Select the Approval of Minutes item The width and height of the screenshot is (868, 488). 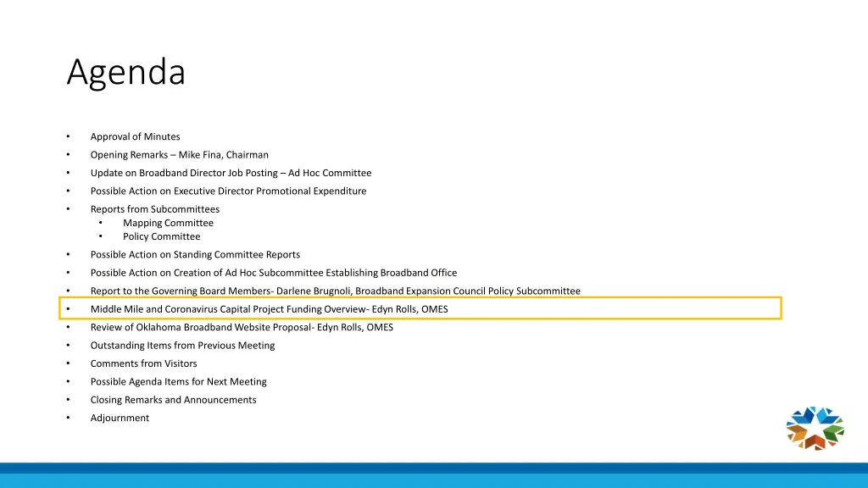[x=135, y=136]
